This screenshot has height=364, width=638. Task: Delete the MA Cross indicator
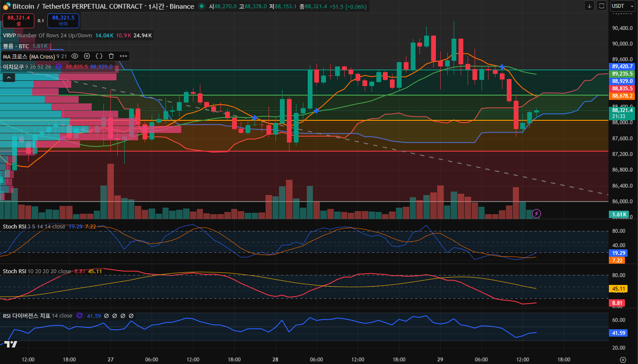[111, 56]
